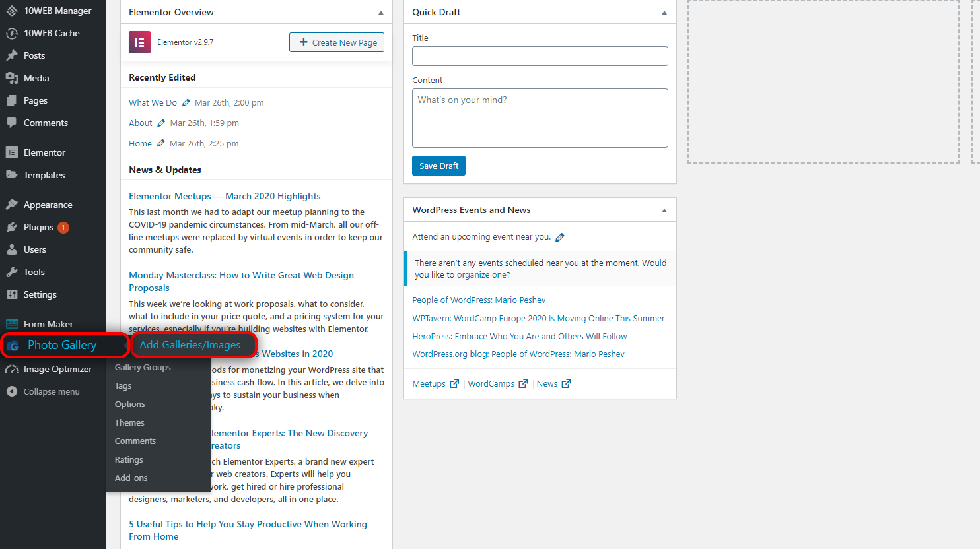Open WPTavern WordCamp Europe 2020 link

coord(538,318)
